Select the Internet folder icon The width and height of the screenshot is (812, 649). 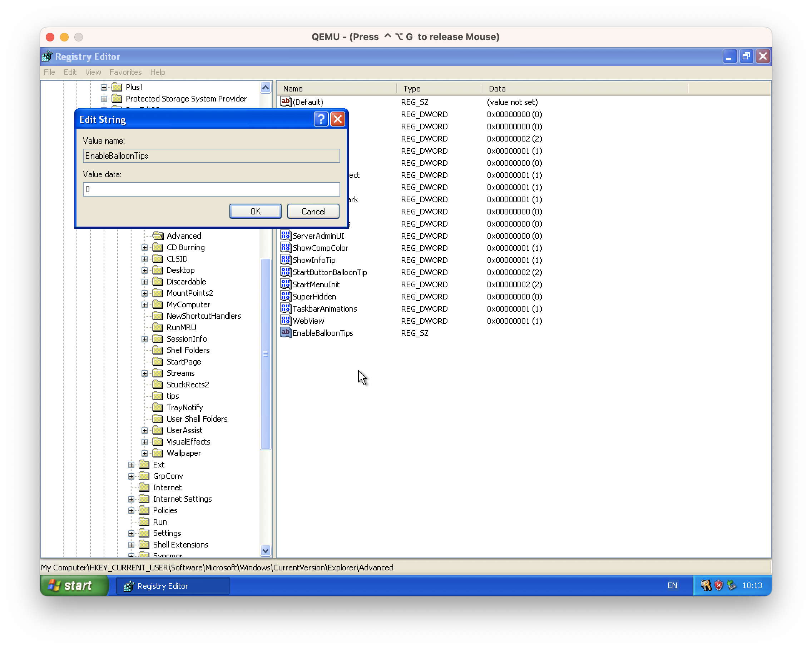pyautogui.click(x=144, y=487)
